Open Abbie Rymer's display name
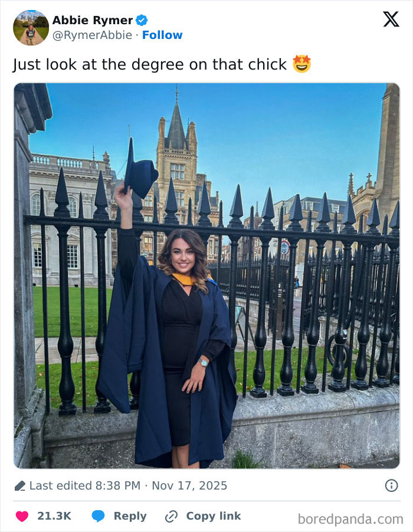This screenshot has height=532, width=413. pos(94,19)
